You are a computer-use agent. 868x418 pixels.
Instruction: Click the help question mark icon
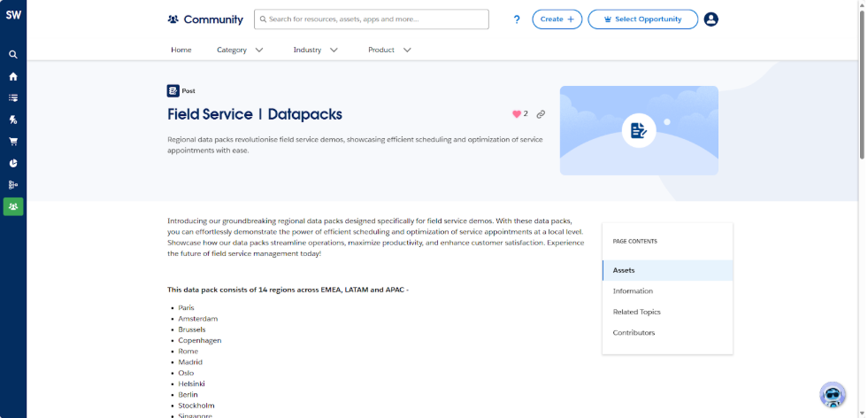point(517,19)
